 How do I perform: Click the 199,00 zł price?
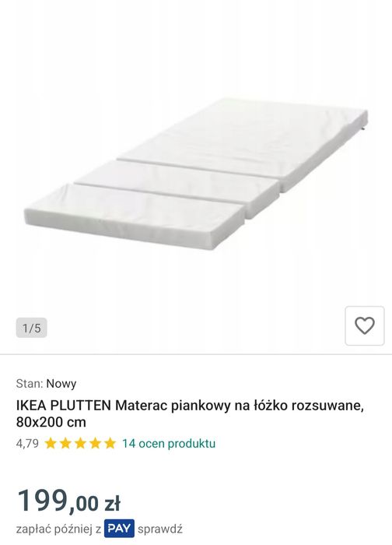[68, 501]
